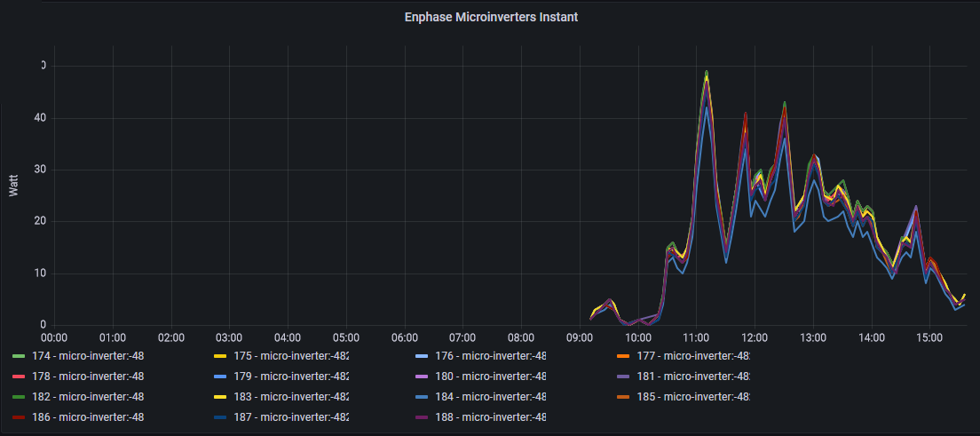This screenshot has height=436, width=980.
Task: Toggle legend series 183 - micro-inverter
Action: [290, 397]
